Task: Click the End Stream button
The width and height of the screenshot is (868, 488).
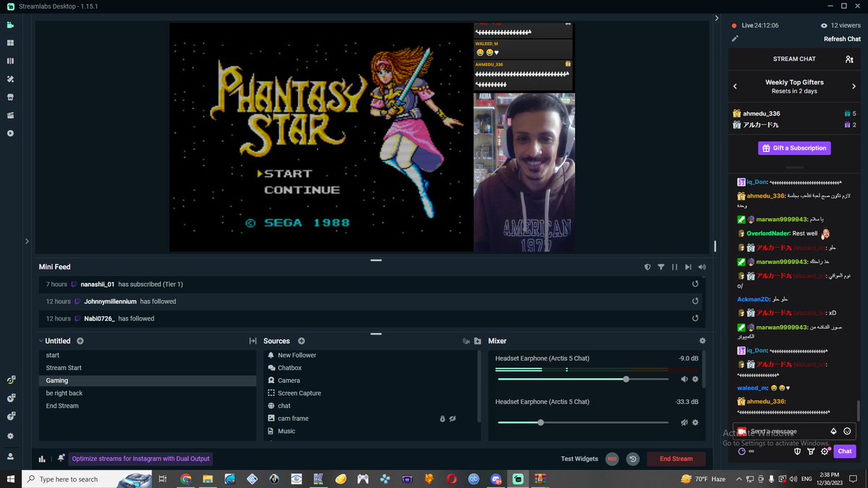Action: (676, 458)
